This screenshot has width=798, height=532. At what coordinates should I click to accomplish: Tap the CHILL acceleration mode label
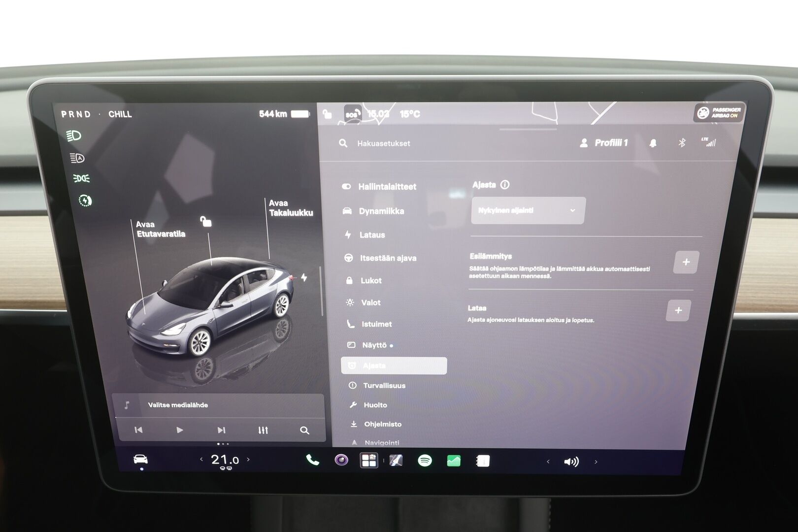120,114
